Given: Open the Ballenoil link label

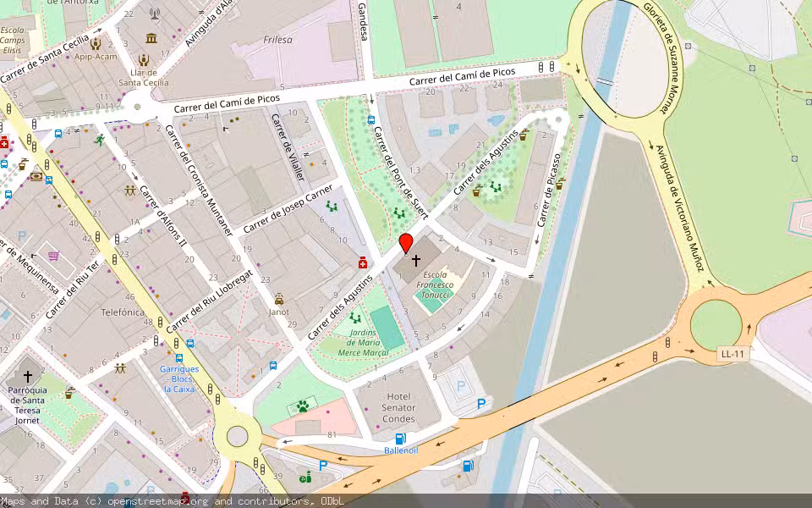Looking at the screenshot, I should (400, 450).
